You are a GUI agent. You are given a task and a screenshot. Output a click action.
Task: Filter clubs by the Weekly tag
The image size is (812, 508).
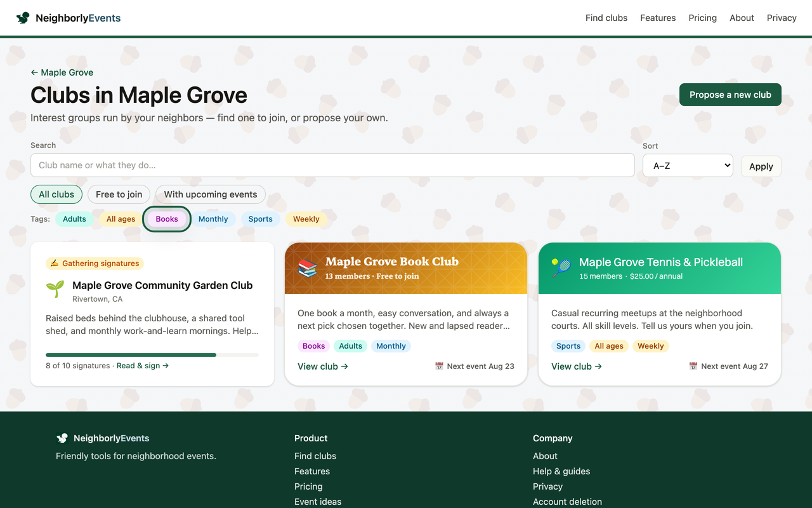point(306,219)
